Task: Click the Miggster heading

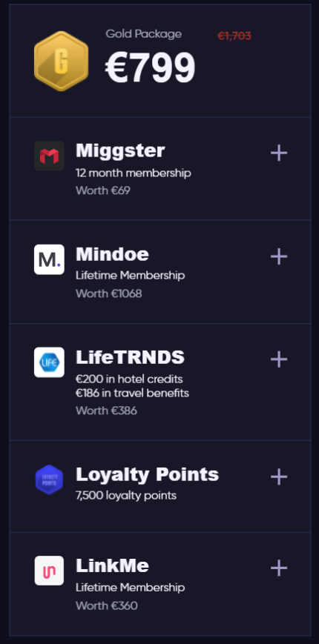Action: pyautogui.click(x=120, y=151)
